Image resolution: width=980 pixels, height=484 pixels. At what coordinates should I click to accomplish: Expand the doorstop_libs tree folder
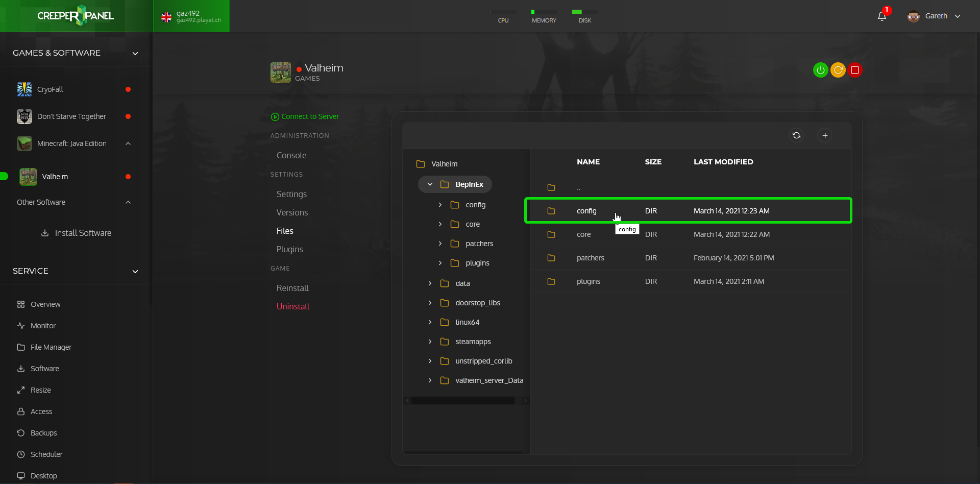[x=430, y=303]
